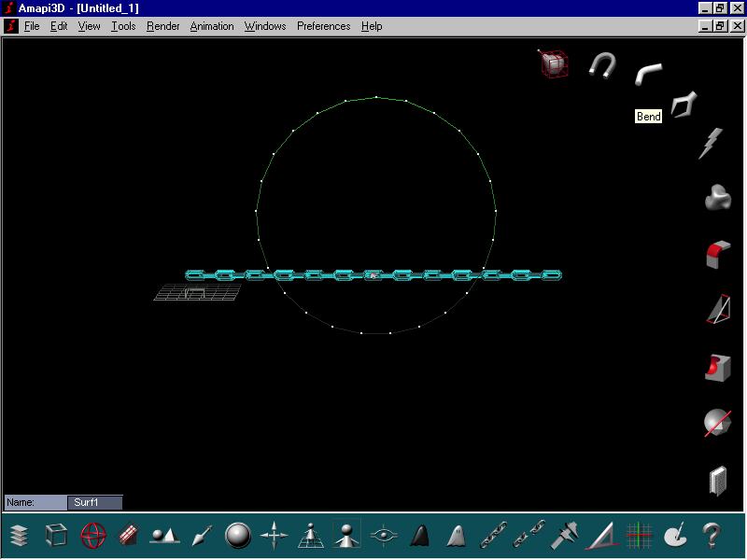Click the stacked layers icon

tap(21, 536)
